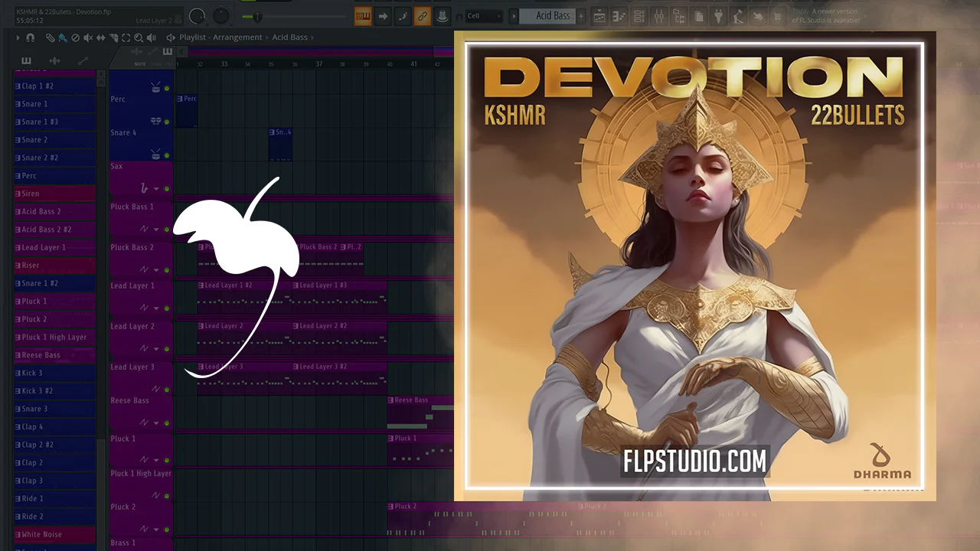980x551 pixels.
Task: Expand the Lead Layer 1 track dropdown arrow
Action: (157, 308)
